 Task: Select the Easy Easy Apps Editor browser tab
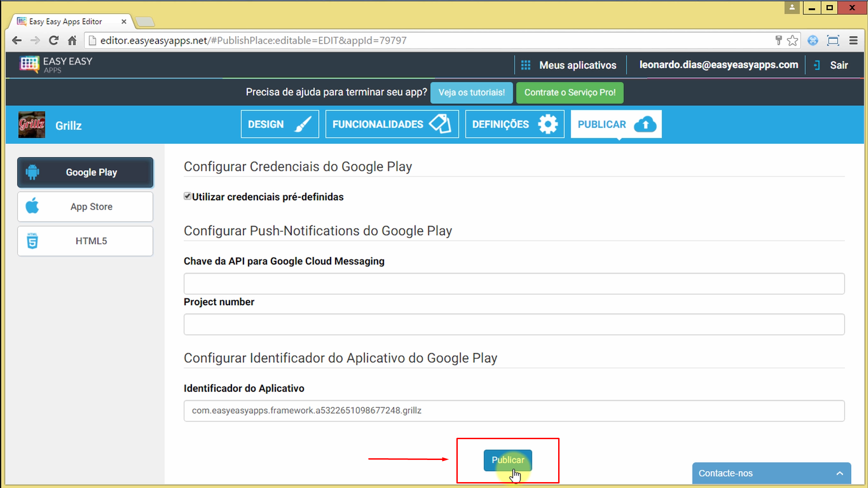tap(66, 21)
